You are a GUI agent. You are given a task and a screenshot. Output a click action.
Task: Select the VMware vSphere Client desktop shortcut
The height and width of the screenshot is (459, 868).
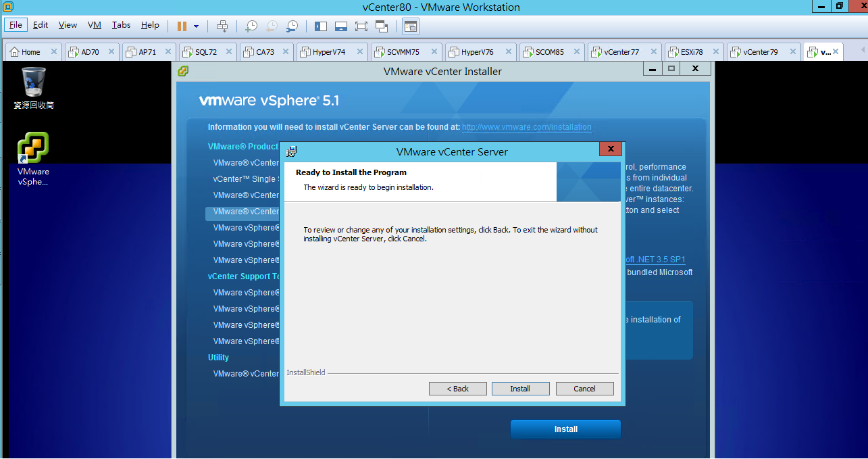34,159
